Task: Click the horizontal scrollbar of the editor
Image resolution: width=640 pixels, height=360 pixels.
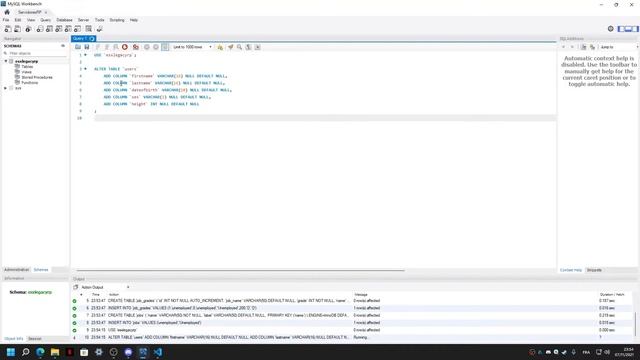Action: pos(240,270)
